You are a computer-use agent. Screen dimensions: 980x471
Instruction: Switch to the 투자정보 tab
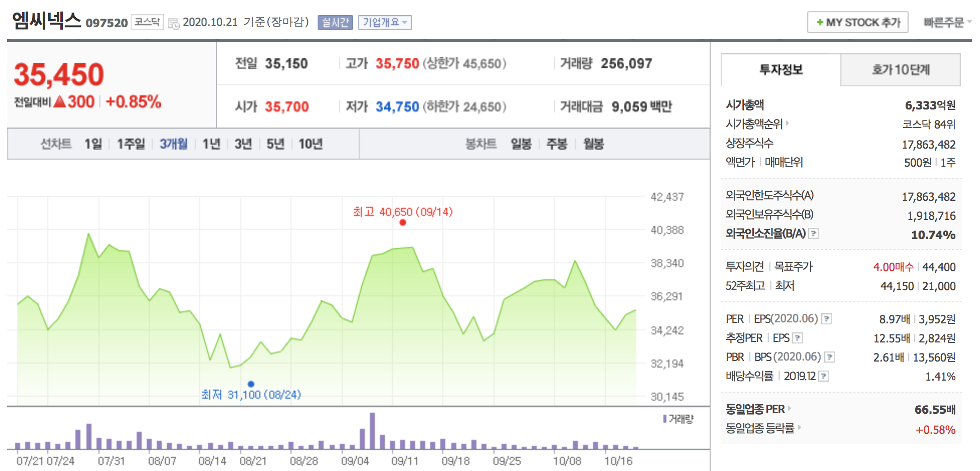[781, 70]
